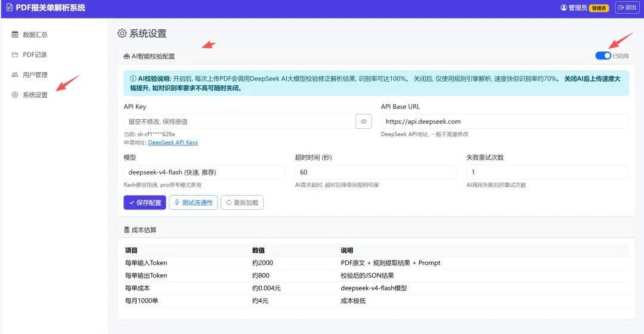
Task: Click the robot icon next to AI智能校验配置
Action: coord(126,56)
